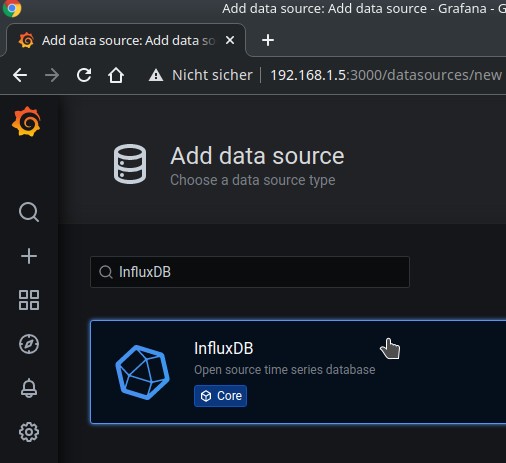Open the Search dashboards sidebar icon

coord(29,212)
